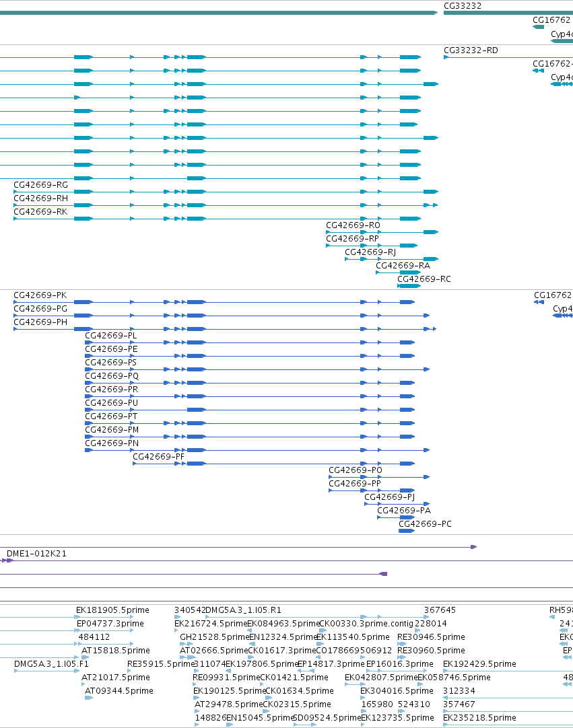Select EST RE35915.5prime

pyautogui.click(x=160, y=664)
